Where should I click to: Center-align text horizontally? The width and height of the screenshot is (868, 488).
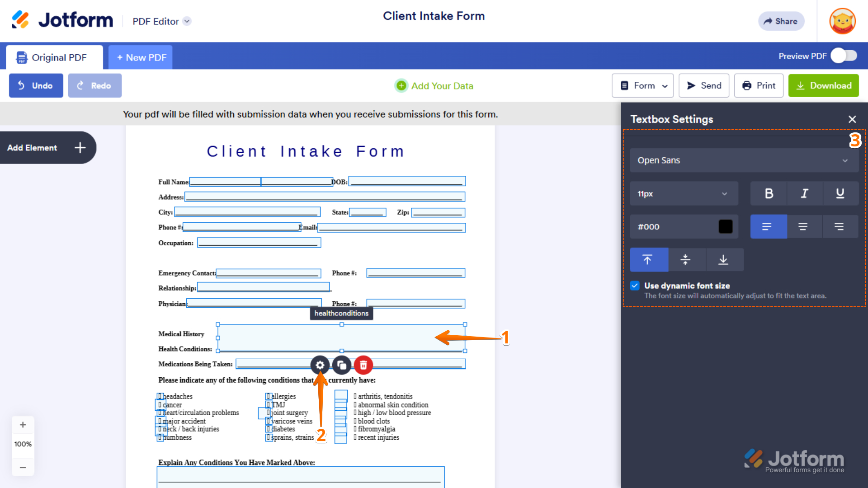(x=803, y=227)
